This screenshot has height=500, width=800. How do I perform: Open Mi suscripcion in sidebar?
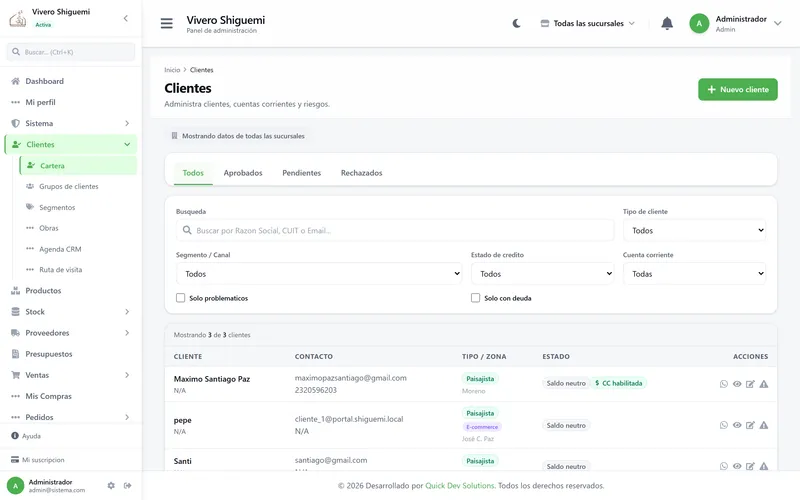tap(38, 460)
